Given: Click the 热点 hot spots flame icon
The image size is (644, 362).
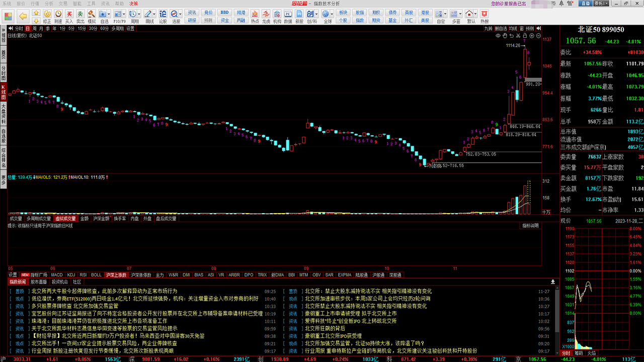Looking at the screenshot, I should click(255, 14).
